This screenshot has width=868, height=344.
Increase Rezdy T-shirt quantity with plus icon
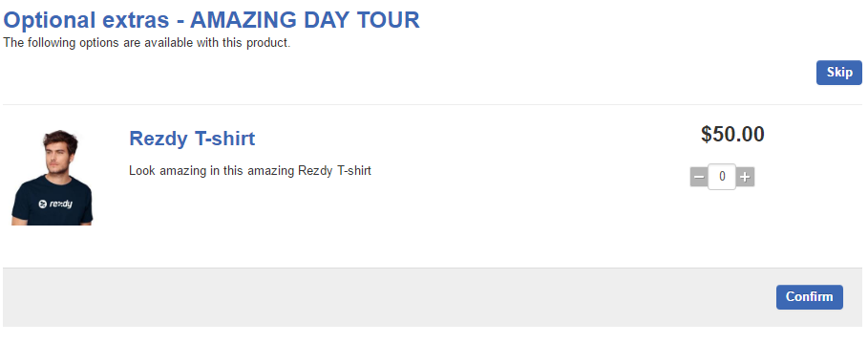pyautogui.click(x=745, y=178)
